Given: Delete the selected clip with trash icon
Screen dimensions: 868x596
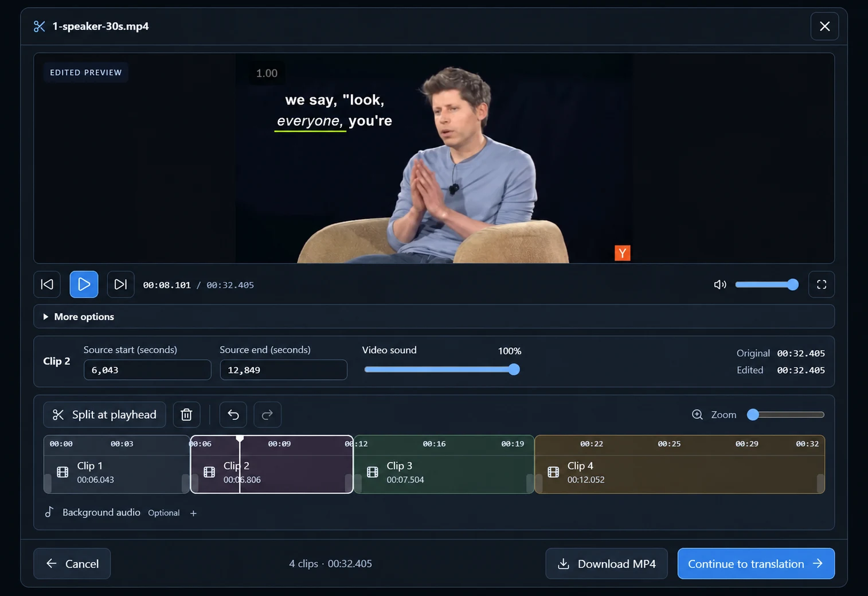Looking at the screenshot, I should pos(186,415).
